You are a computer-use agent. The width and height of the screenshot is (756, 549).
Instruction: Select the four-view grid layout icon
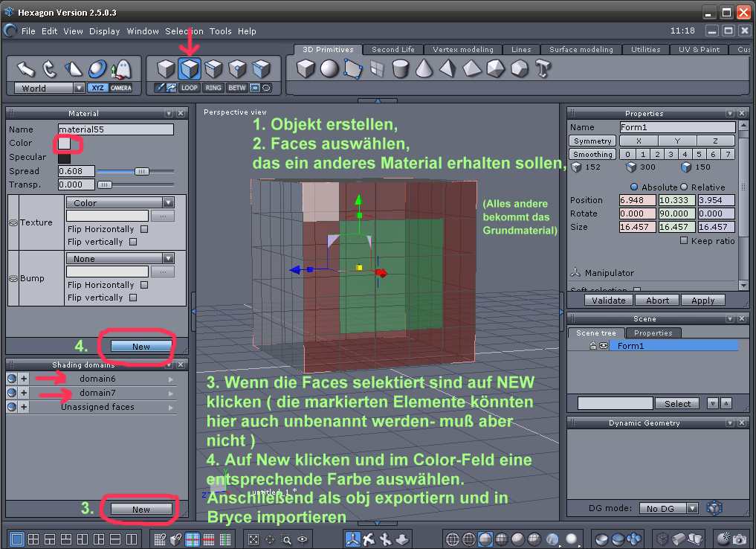pyautogui.click(x=33, y=539)
